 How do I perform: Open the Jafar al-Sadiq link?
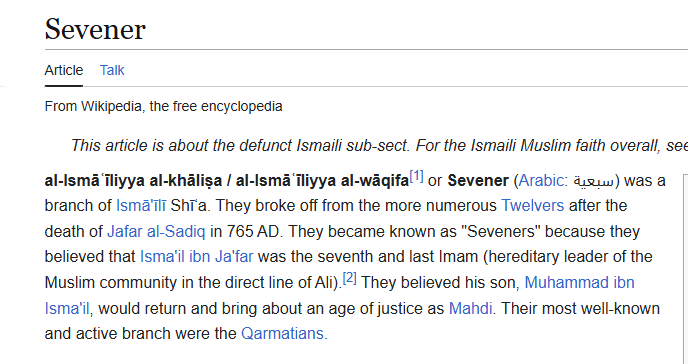click(x=156, y=232)
